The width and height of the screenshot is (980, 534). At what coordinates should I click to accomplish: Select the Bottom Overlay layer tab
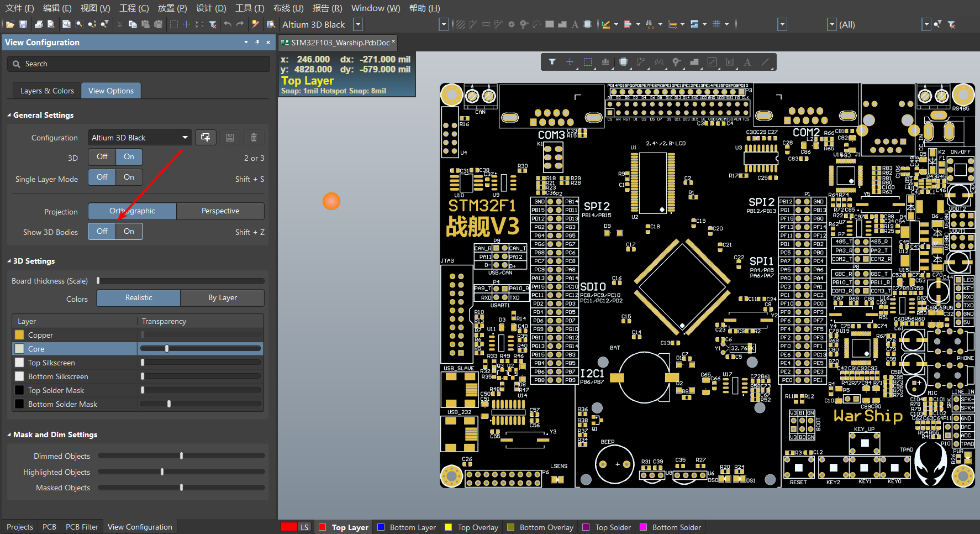[540, 527]
